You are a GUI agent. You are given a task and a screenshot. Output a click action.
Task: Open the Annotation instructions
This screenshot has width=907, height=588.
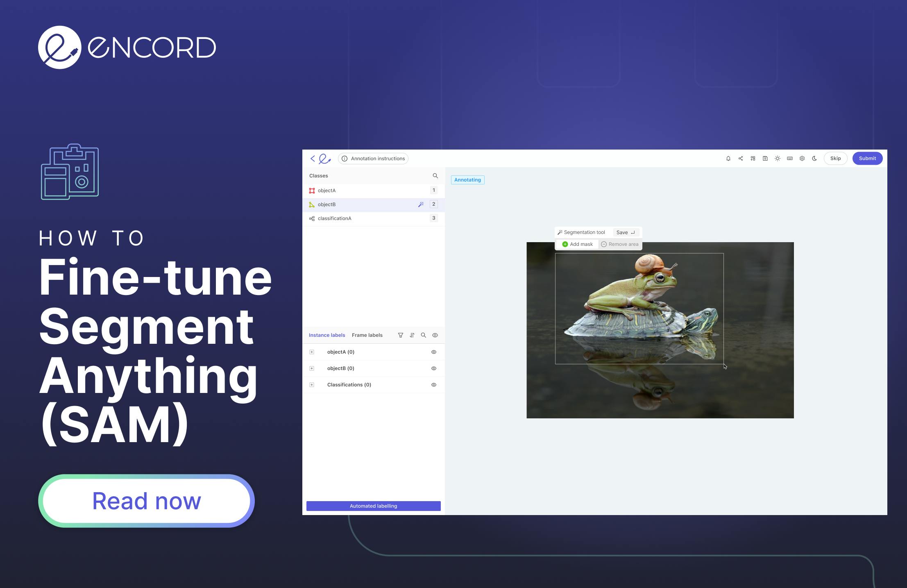[x=373, y=158]
